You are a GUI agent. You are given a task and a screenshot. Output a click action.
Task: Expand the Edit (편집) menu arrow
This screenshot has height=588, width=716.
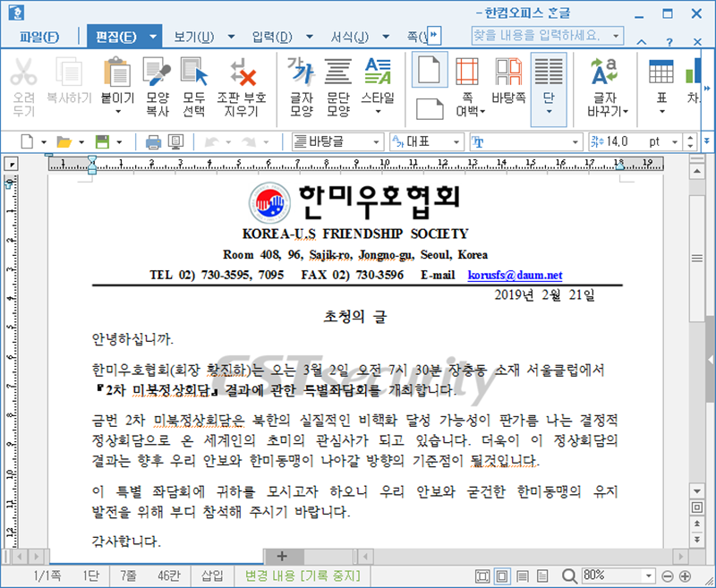153,37
